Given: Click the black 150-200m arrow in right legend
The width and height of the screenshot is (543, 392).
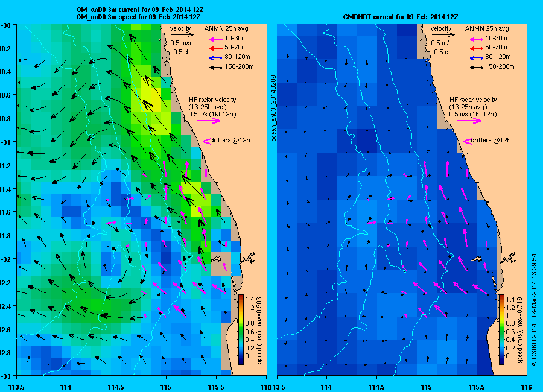Looking at the screenshot, I should tap(477, 68).
